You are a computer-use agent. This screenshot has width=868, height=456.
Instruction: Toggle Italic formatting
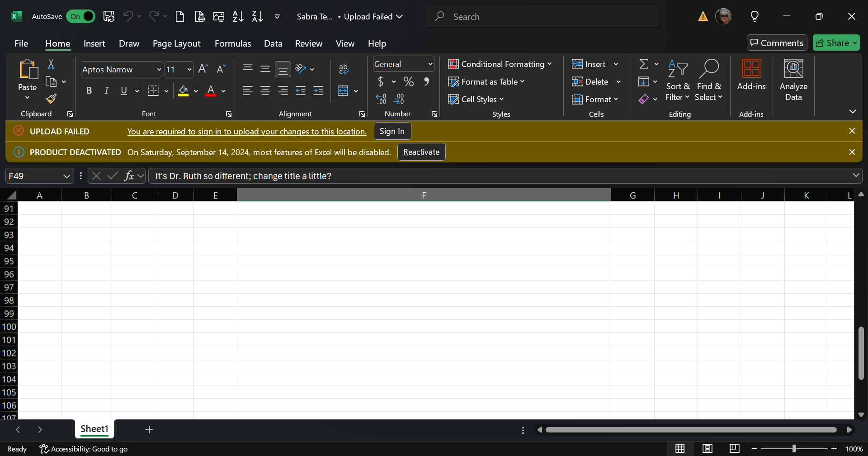click(107, 90)
